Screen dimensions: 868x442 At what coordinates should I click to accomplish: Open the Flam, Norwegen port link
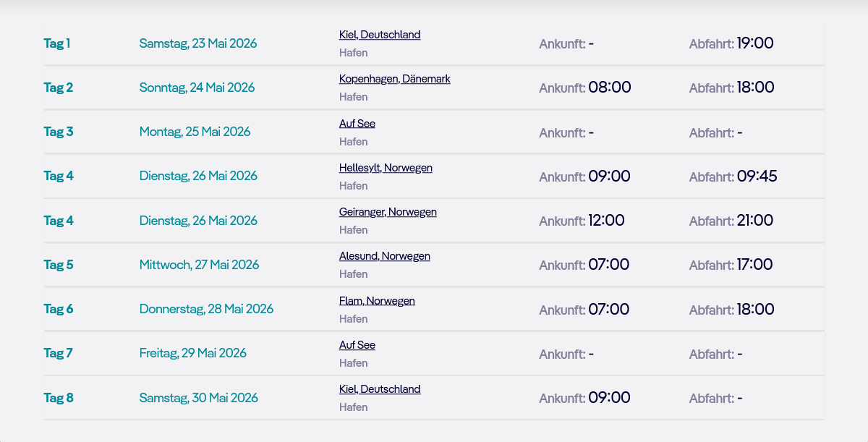click(377, 301)
